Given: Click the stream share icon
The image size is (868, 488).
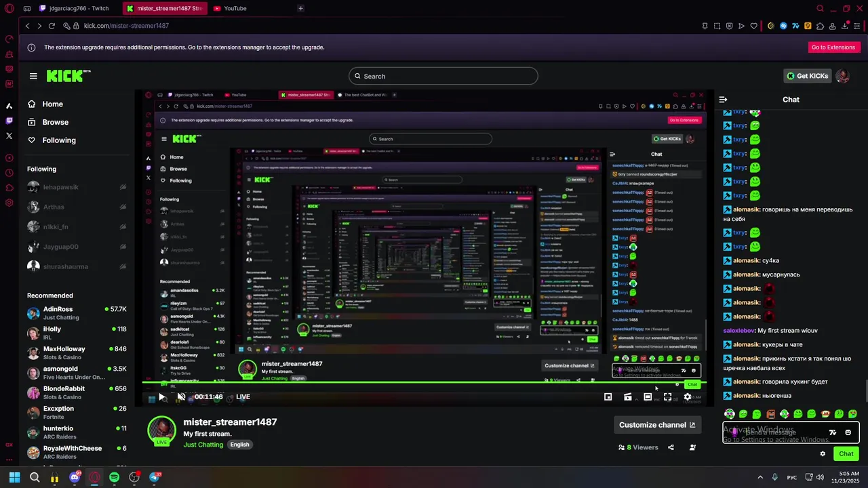Looking at the screenshot, I should point(671,447).
